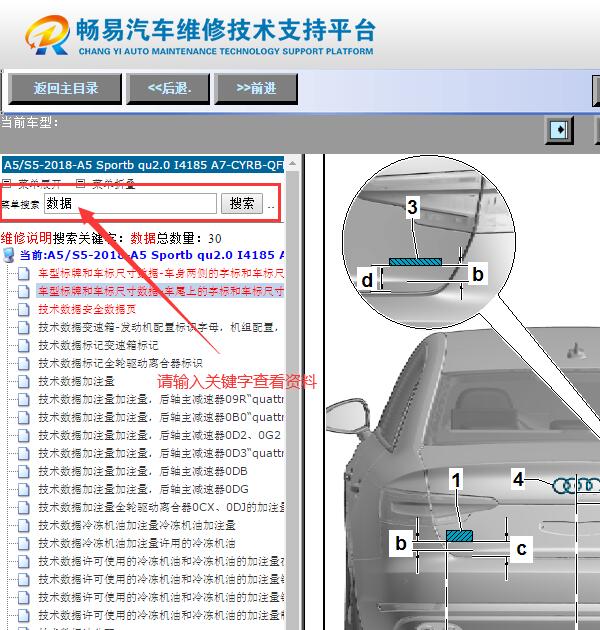
Task: Click document icon of 后轴主减速器0D2、0G2 row
Action: pyautogui.click(x=24, y=436)
